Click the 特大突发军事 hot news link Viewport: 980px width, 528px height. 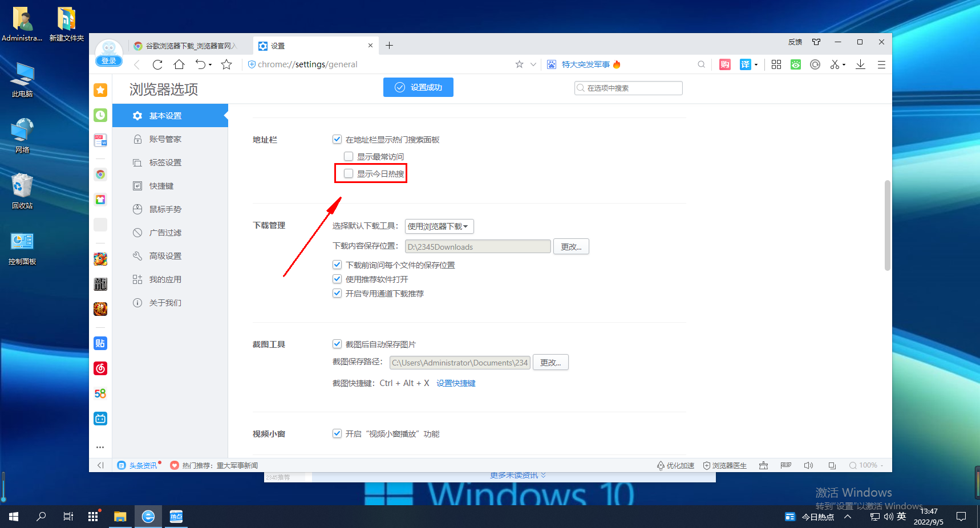(586, 64)
